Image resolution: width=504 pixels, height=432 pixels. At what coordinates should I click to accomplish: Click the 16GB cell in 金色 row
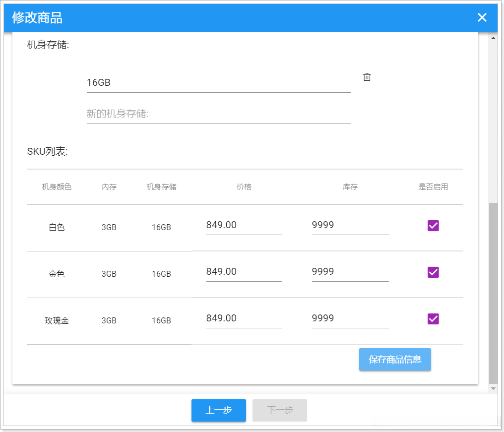coord(161,274)
